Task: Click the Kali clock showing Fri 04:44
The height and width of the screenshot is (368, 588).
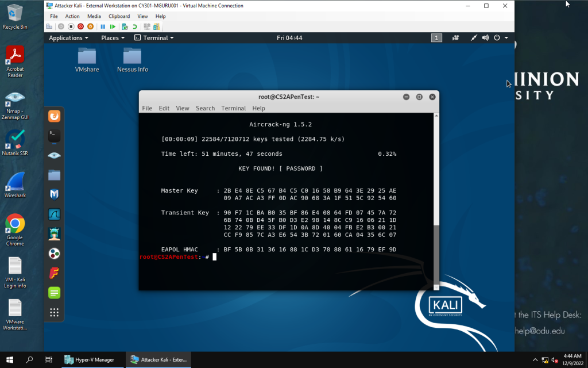Action: point(289,38)
